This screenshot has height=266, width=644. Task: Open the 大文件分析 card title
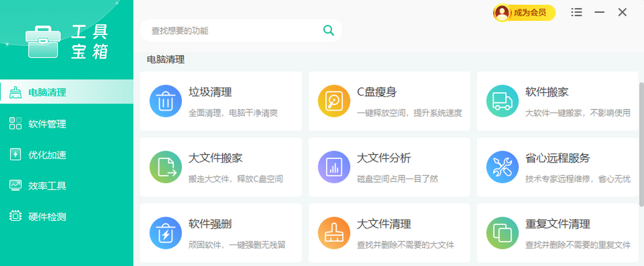pyautogui.click(x=384, y=158)
